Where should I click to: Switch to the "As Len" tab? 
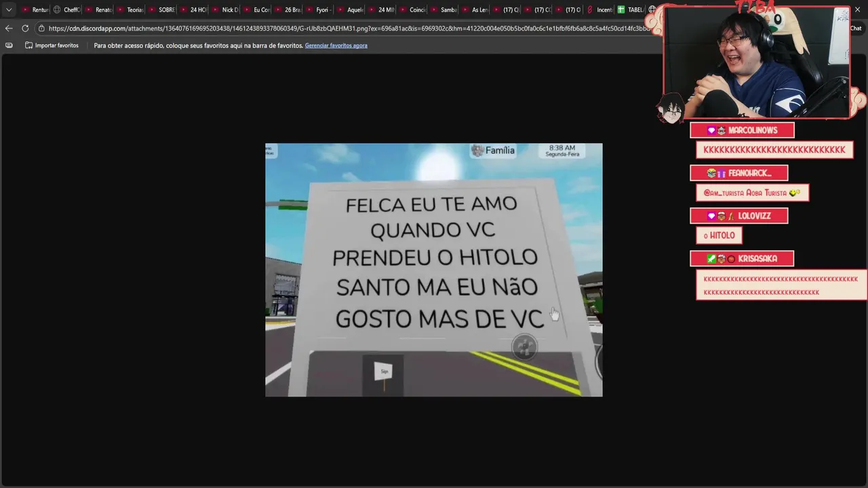click(475, 9)
